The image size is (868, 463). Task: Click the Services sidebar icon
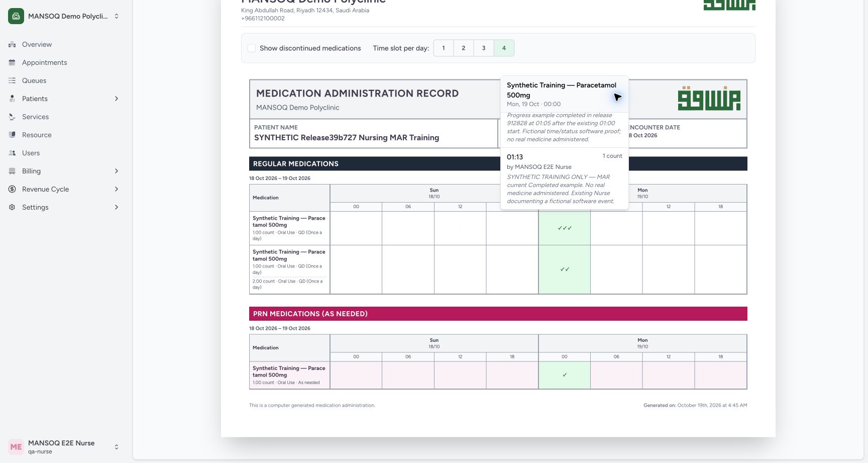(x=12, y=117)
